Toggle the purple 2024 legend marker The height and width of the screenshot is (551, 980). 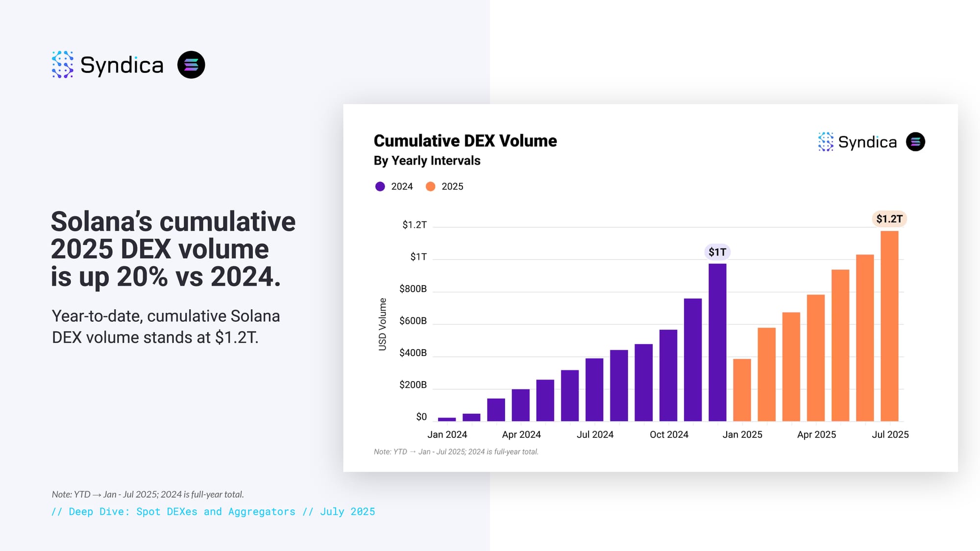pyautogui.click(x=380, y=187)
